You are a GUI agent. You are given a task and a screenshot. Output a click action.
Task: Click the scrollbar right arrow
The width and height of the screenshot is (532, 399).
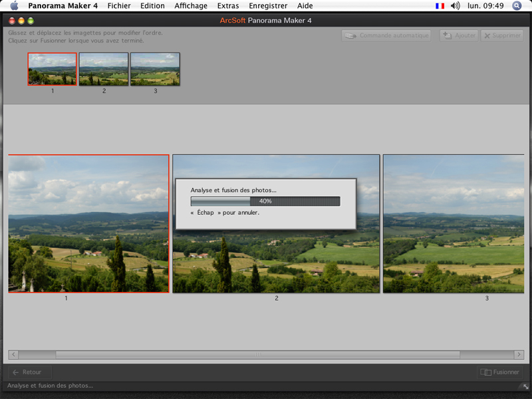519,354
